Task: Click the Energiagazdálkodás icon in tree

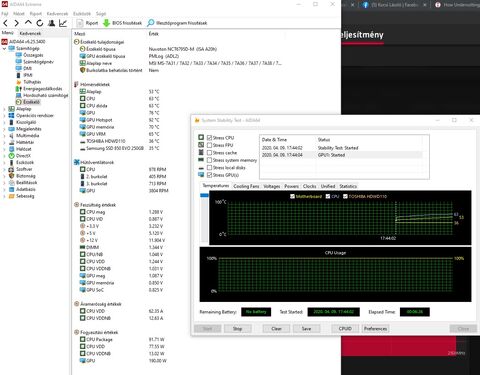Action: 19,89
